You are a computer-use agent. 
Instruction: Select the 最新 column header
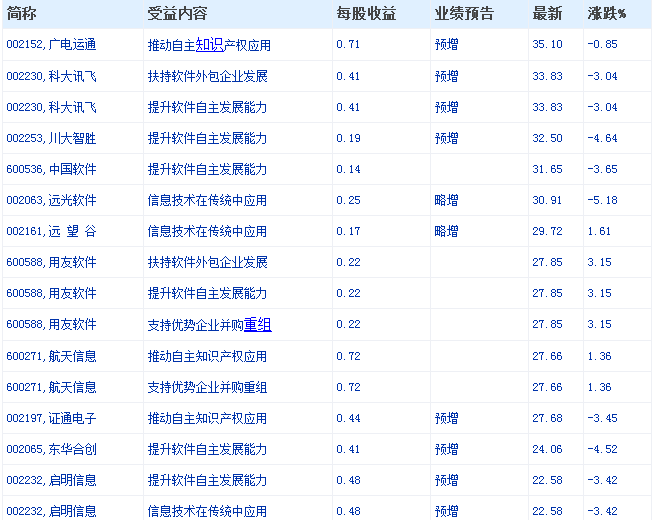[547, 14]
